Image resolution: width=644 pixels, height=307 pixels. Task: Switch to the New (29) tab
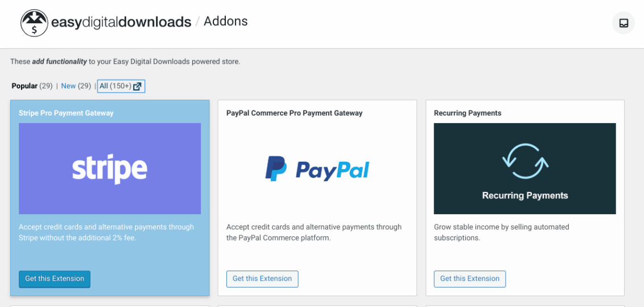click(x=76, y=86)
